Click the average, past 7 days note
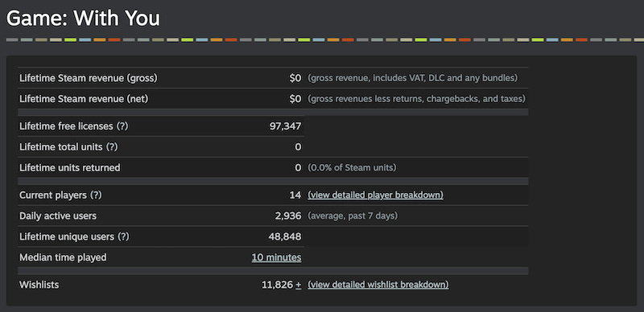Screen dimensions: 644x312 tap(353, 216)
